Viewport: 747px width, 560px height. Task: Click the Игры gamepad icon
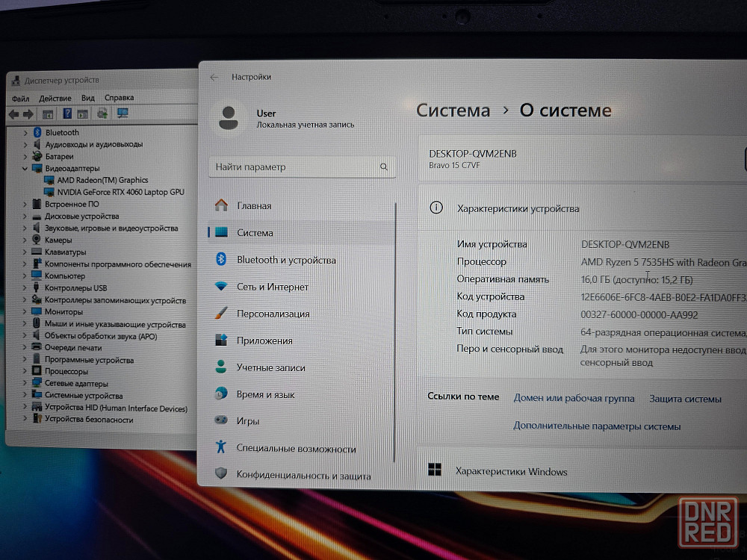pos(221,420)
